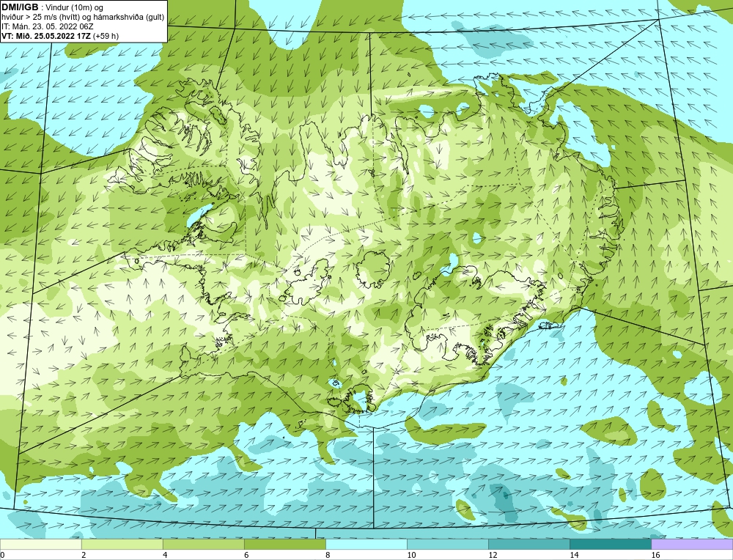733x560 pixels.
Task: Click the purple legend swatch above 16
Action: click(x=692, y=544)
